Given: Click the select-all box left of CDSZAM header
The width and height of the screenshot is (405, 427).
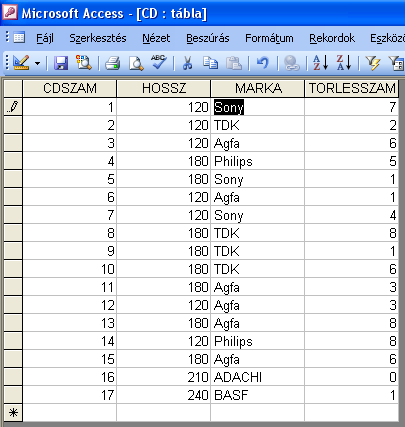Looking at the screenshot, I should (x=13, y=88).
